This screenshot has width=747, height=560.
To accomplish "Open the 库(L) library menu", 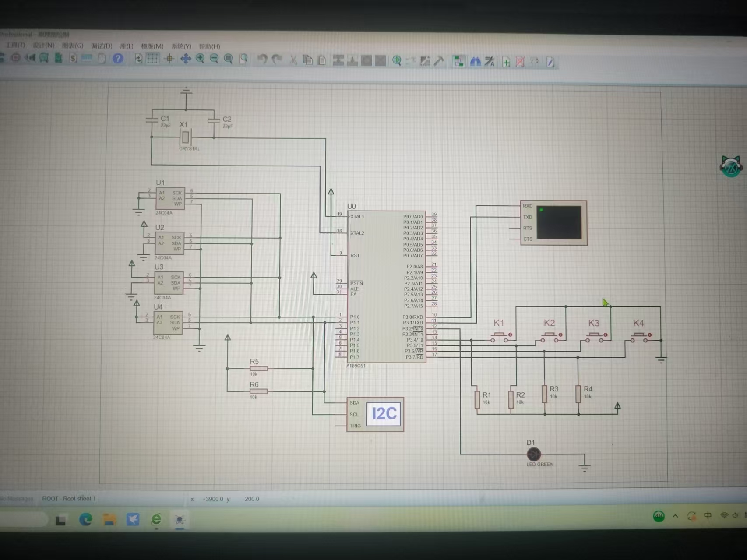I will (127, 46).
